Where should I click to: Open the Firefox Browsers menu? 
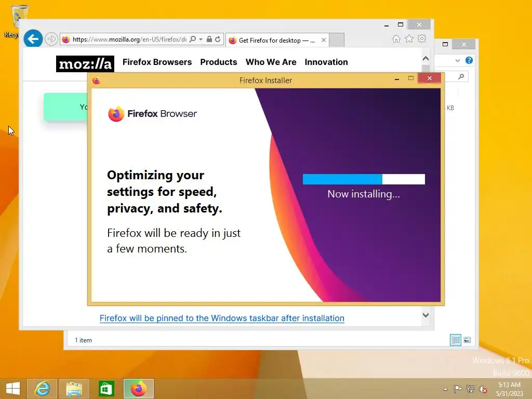click(x=157, y=62)
